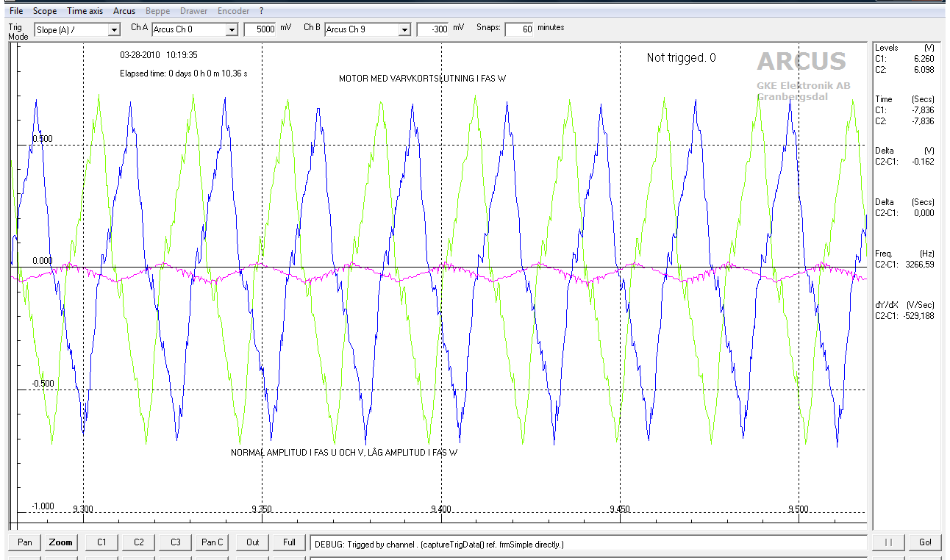Click the Levels C2 value 6.098
This screenshot has height=560, width=950.
click(x=924, y=70)
